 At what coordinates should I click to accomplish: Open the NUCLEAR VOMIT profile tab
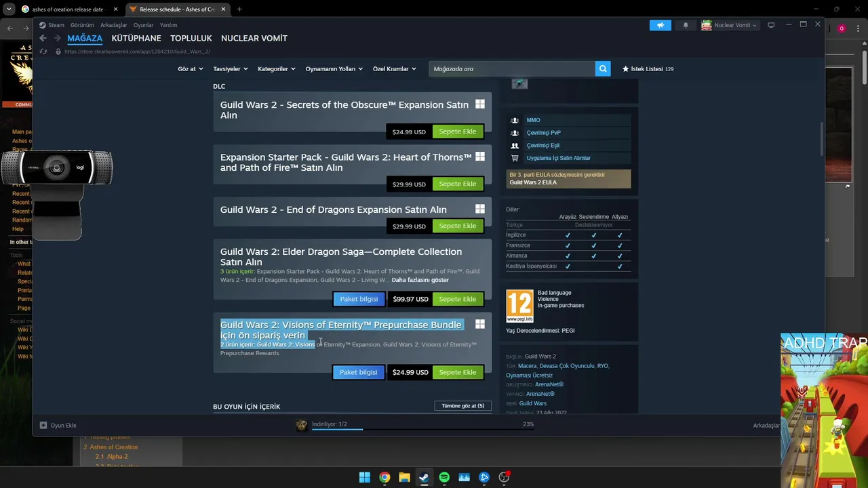click(254, 38)
